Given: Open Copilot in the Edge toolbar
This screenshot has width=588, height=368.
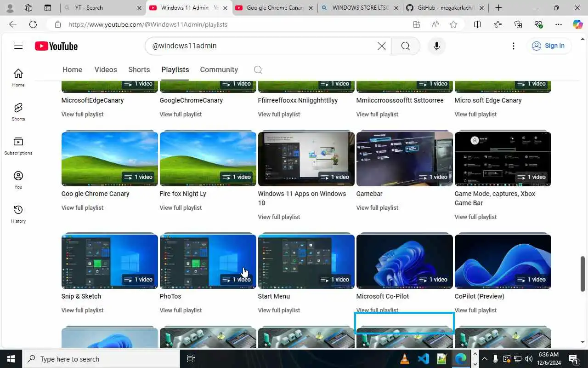Looking at the screenshot, I should tap(577, 24).
